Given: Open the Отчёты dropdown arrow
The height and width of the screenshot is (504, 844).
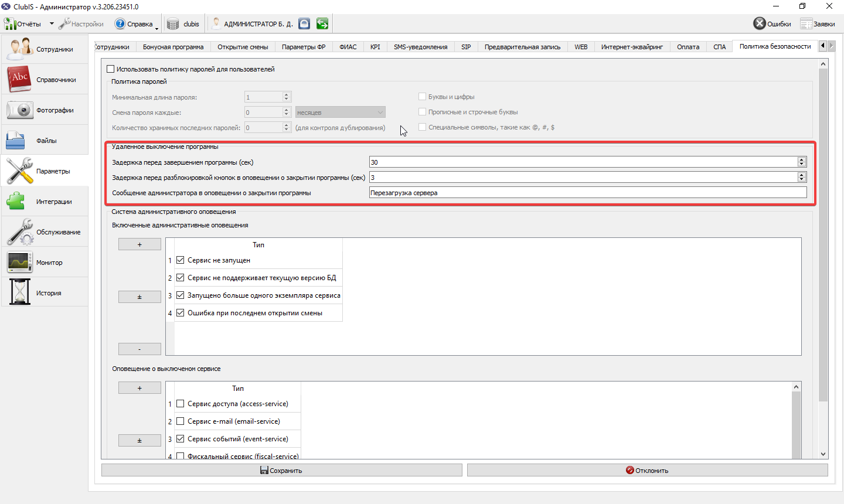Looking at the screenshot, I should (x=52, y=24).
